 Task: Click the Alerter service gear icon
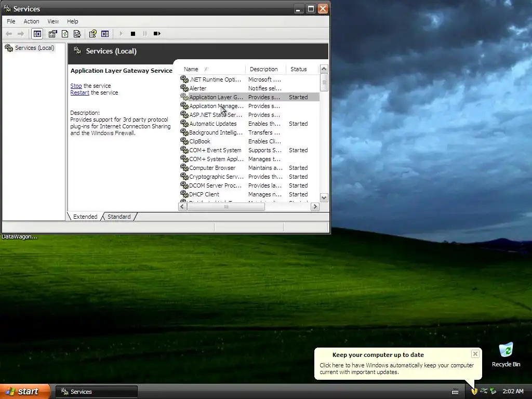point(184,88)
